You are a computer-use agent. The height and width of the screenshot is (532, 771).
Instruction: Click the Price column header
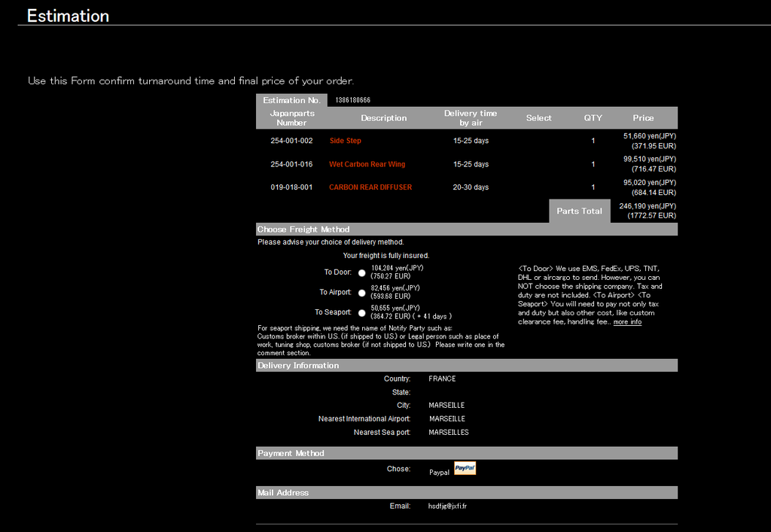(643, 118)
